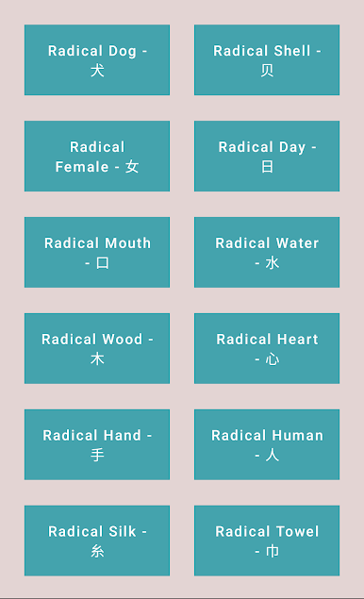Tap the Radical Female 女 button
This screenshot has width=364, height=599.
(x=97, y=157)
